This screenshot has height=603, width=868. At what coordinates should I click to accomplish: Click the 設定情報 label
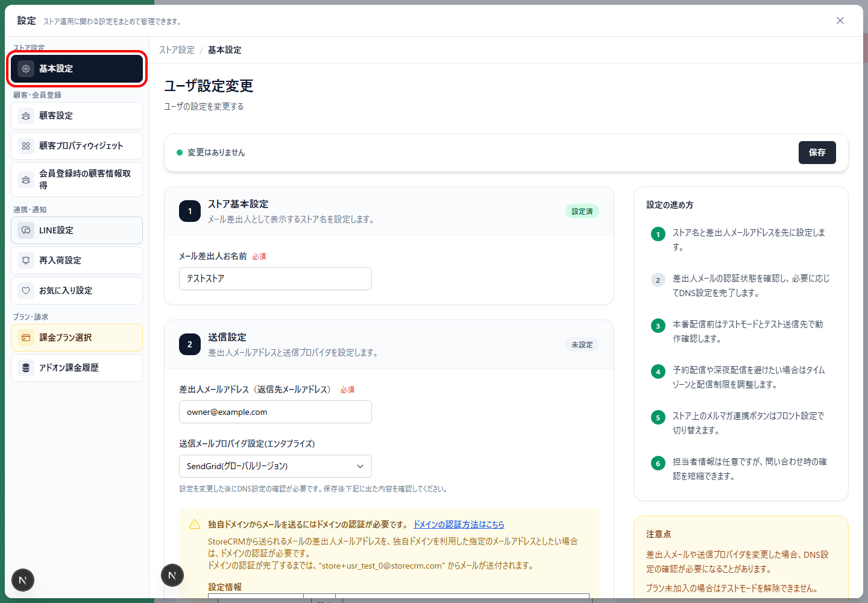tap(225, 587)
